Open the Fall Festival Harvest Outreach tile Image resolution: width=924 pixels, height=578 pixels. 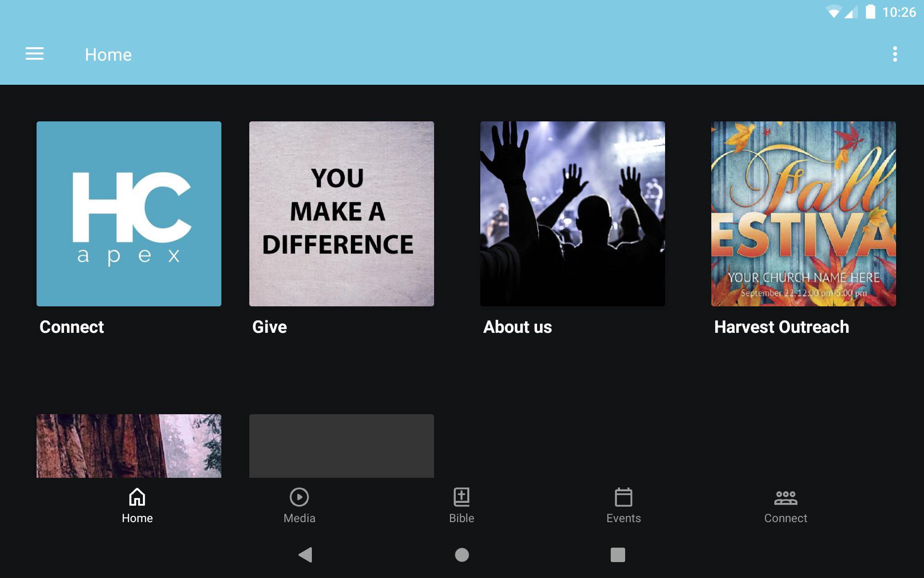(803, 213)
